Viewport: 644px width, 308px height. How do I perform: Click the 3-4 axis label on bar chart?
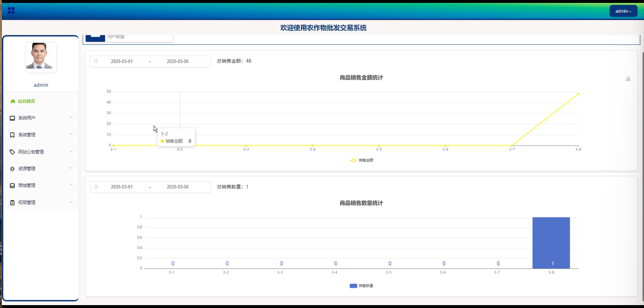334,273
